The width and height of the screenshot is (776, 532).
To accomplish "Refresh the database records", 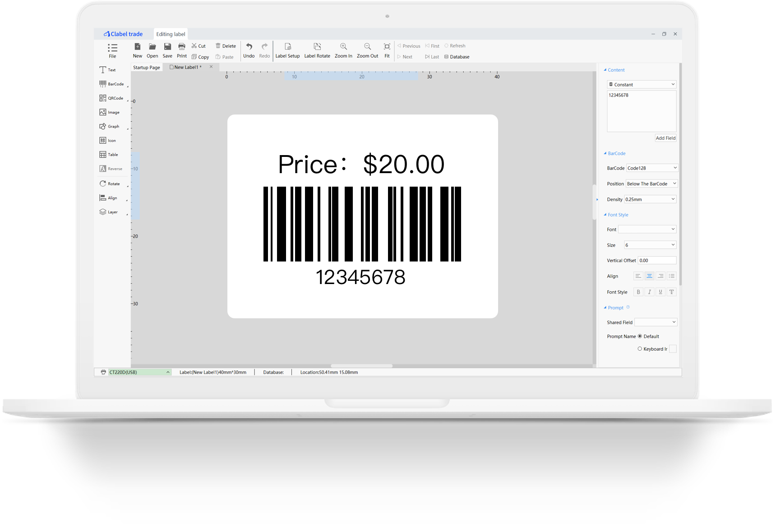I will point(455,46).
